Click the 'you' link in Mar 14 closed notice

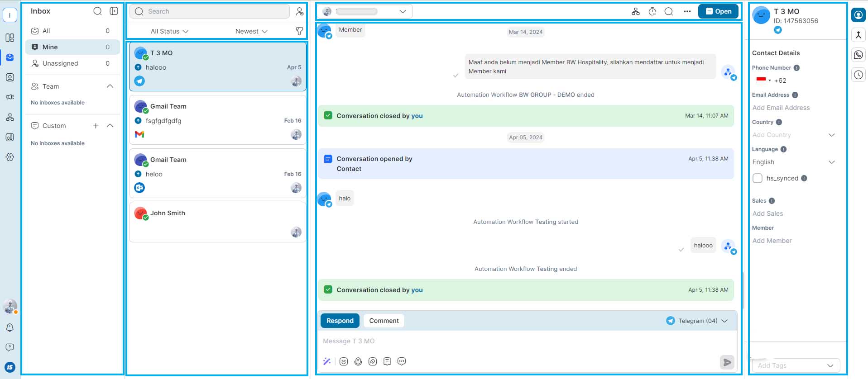click(417, 116)
